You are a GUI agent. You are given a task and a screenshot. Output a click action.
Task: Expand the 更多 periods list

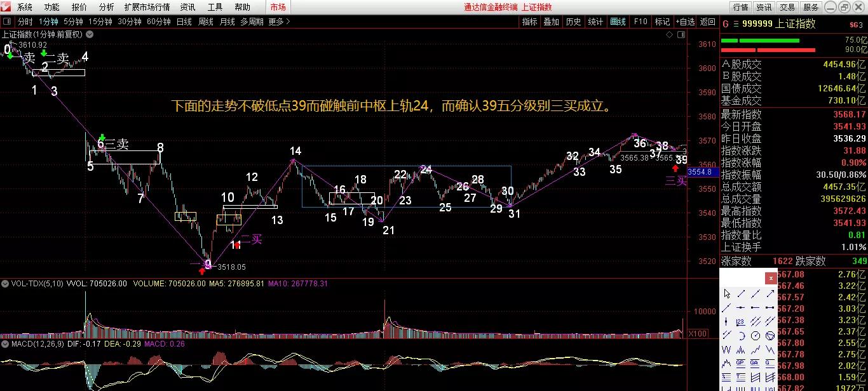tap(275, 21)
